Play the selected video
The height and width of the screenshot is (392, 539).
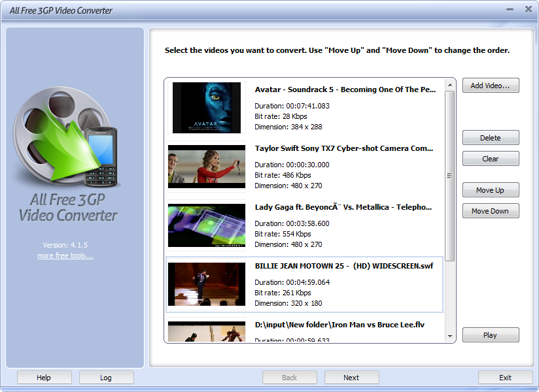coord(491,335)
